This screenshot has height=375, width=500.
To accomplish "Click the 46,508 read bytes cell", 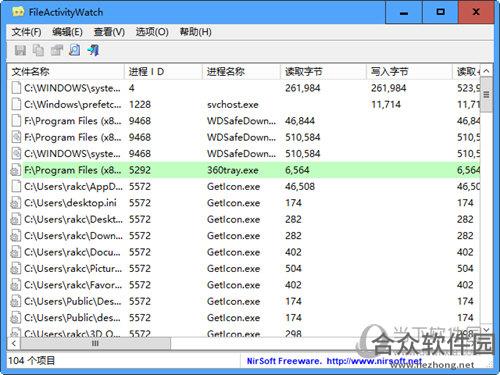I will [300, 186].
